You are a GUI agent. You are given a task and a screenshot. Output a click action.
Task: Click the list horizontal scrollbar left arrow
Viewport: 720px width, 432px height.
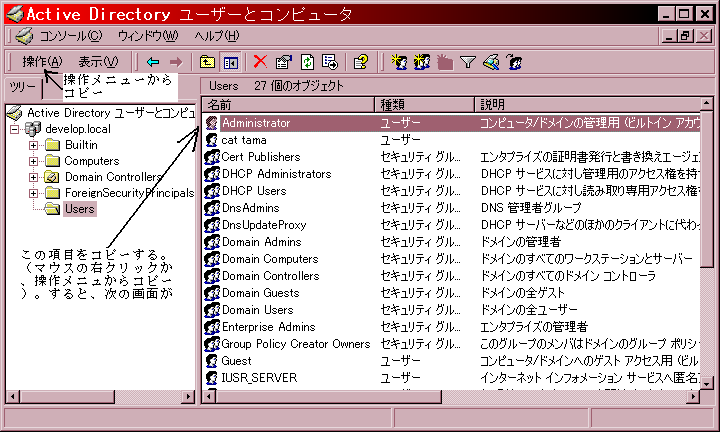[209, 396]
